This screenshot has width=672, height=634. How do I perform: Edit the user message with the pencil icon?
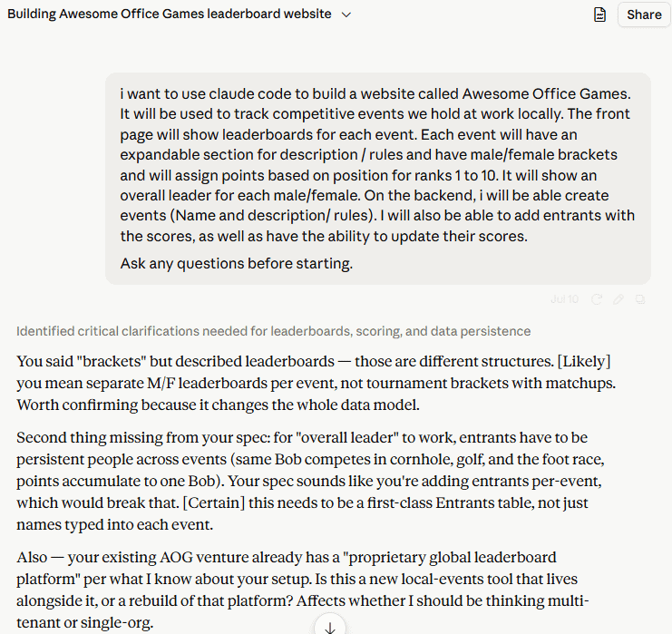click(618, 299)
